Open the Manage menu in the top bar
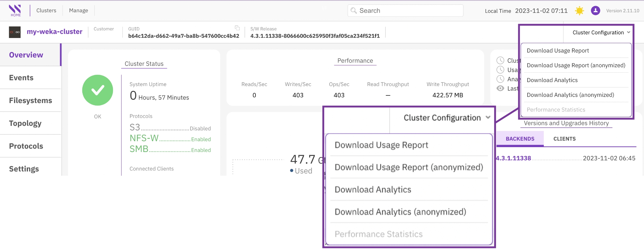Screen dimensions: 644x252 click(78, 10)
